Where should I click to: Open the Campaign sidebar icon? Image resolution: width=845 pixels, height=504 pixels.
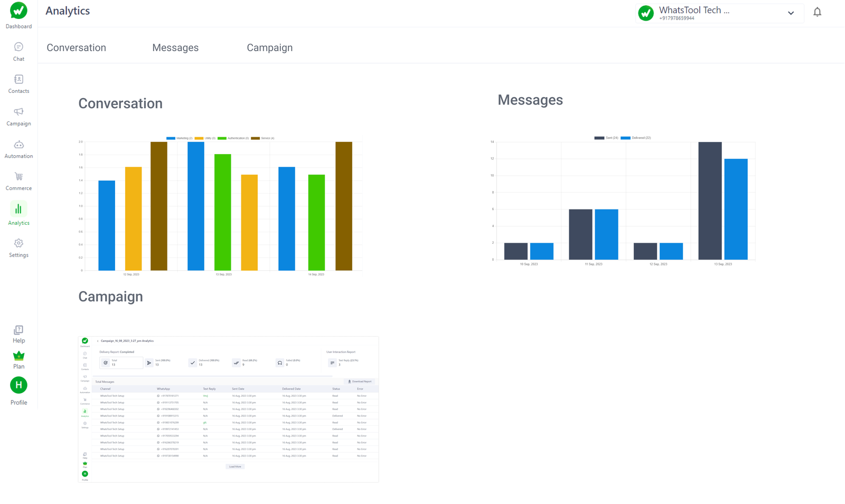click(x=18, y=116)
